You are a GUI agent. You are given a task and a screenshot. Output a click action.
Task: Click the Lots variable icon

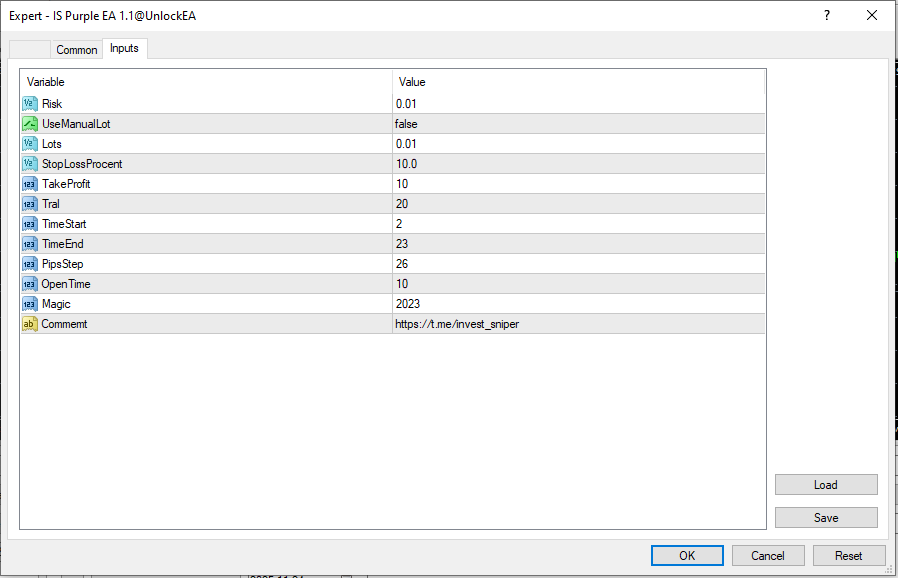tap(30, 144)
